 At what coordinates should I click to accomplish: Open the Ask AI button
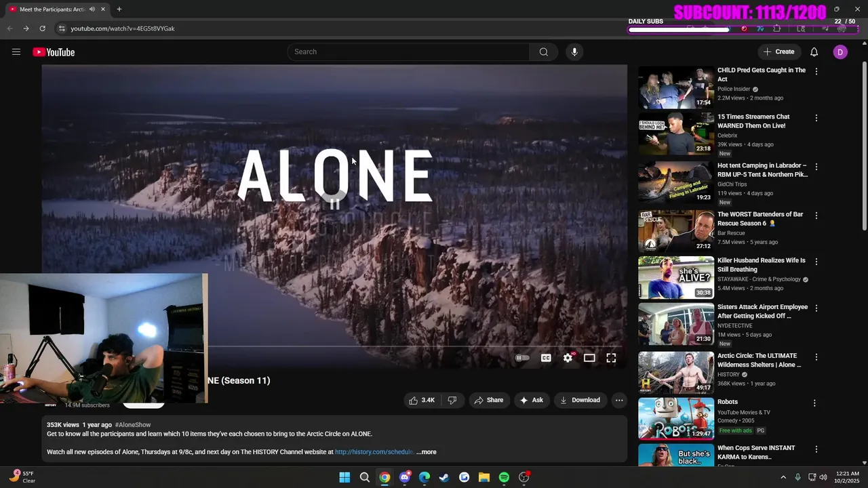[532, 401]
